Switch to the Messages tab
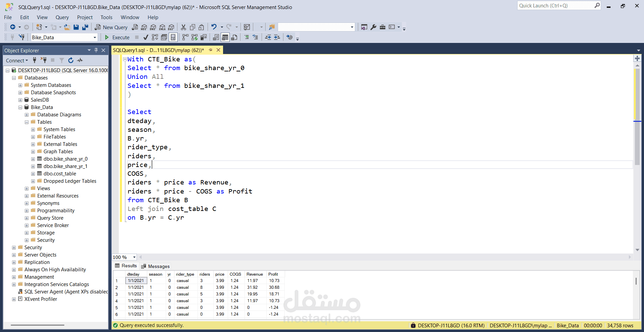The image size is (644, 332). tap(155, 266)
